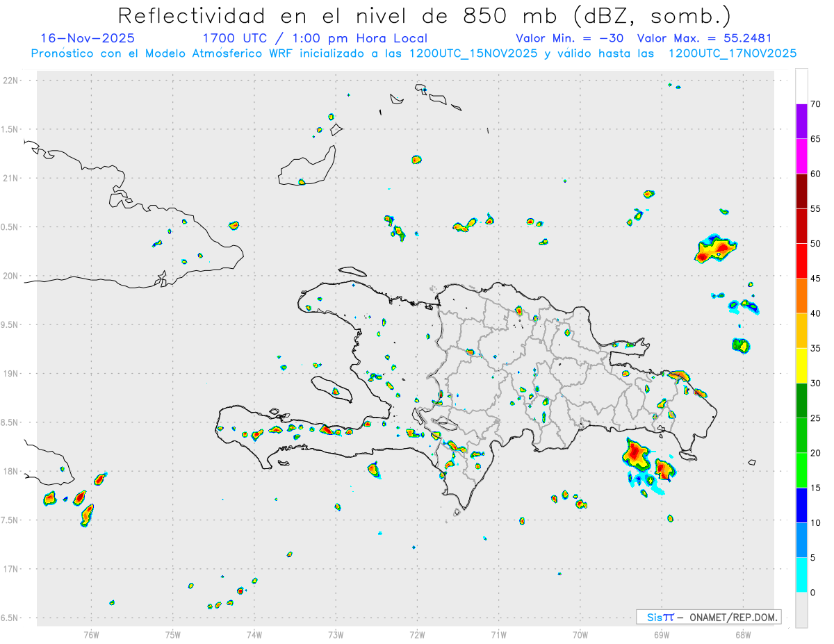This screenshot has width=834, height=644.
Task: Click the '17N' latitude label
Action: point(11,569)
